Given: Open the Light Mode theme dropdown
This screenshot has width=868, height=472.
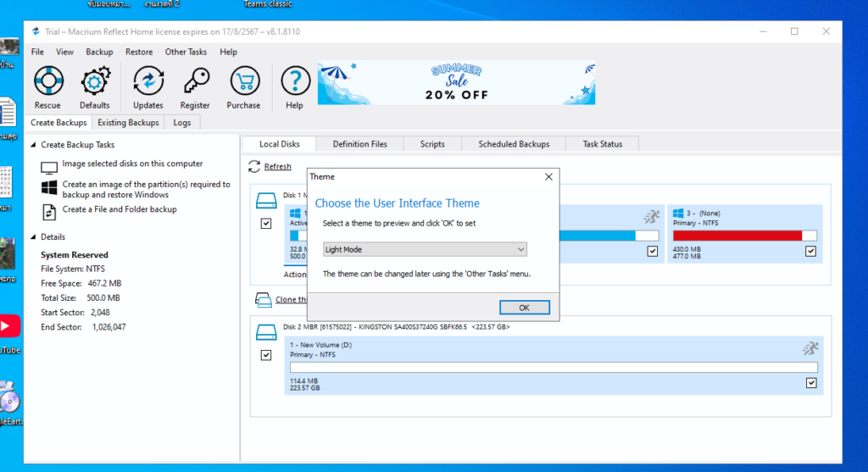Looking at the screenshot, I should (x=425, y=249).
